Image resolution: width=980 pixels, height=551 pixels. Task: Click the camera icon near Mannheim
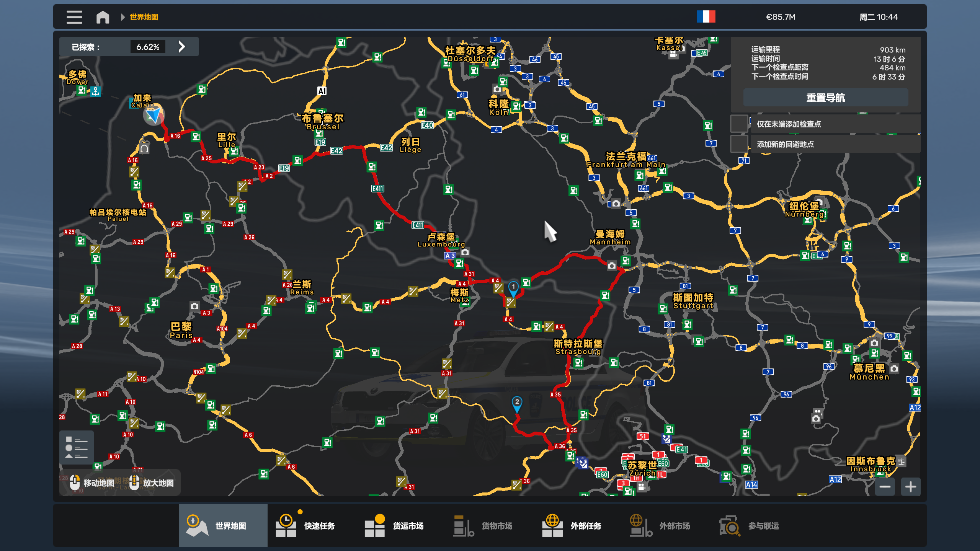click(x=612, y=266)
